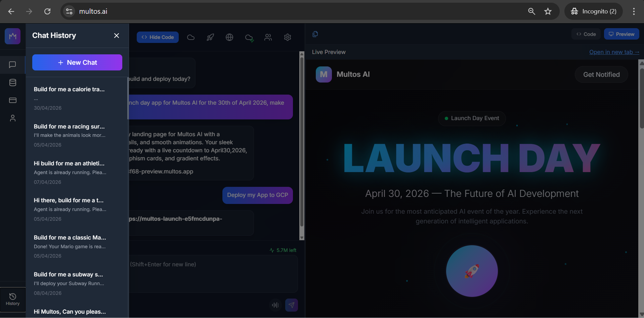This screenshot has height=318, width=644.
Task: Click the Chat History scrollbar
Action: pyautogui.click(x=128, y=98)
